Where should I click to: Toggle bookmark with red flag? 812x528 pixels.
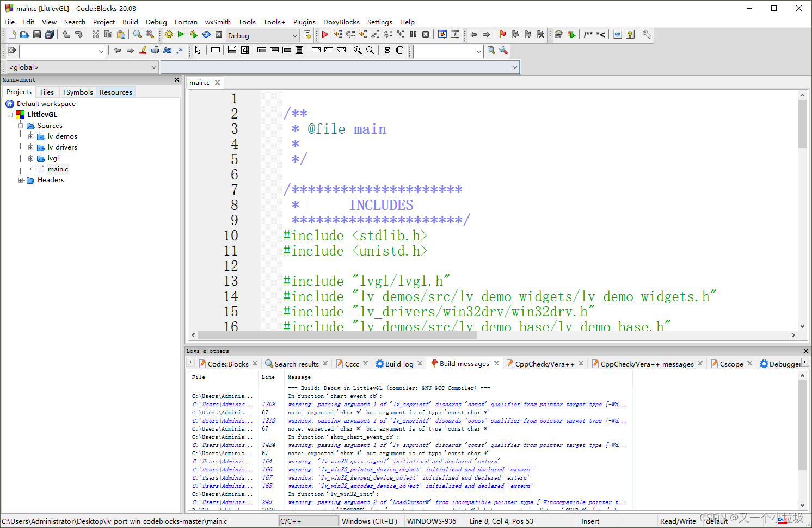coord(502,34)
